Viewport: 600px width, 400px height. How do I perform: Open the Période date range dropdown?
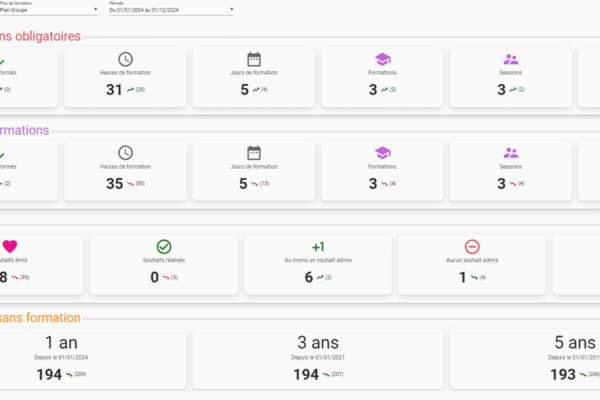171,10
